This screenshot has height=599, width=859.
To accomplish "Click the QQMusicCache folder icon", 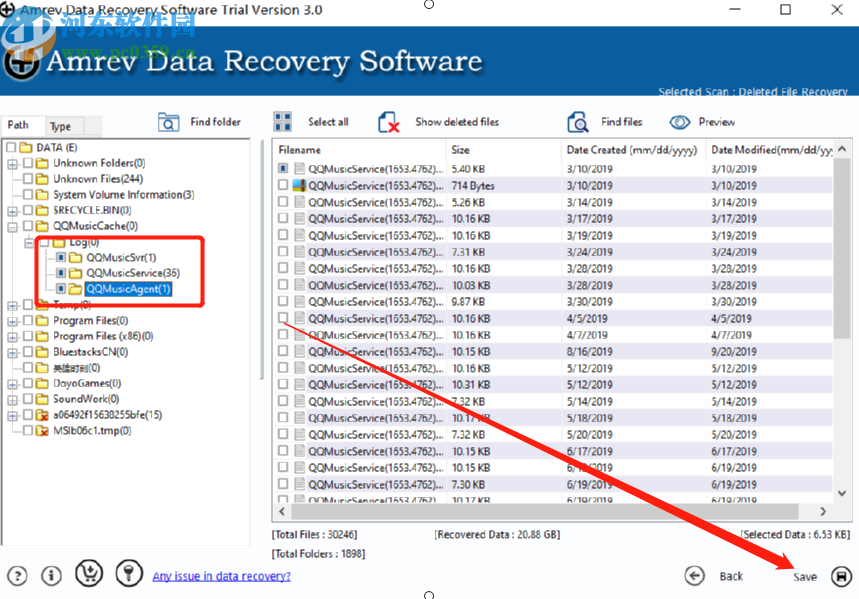I will (x=42, y=226).
